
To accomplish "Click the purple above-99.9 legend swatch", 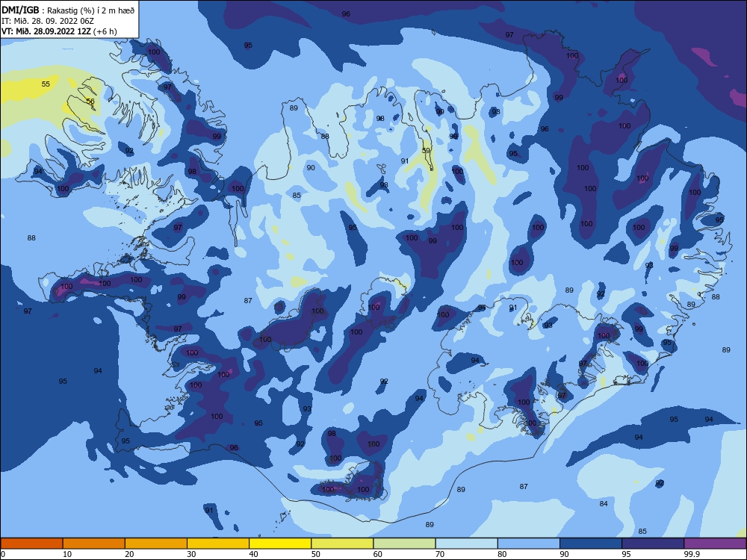I will [x=715, y=544].
